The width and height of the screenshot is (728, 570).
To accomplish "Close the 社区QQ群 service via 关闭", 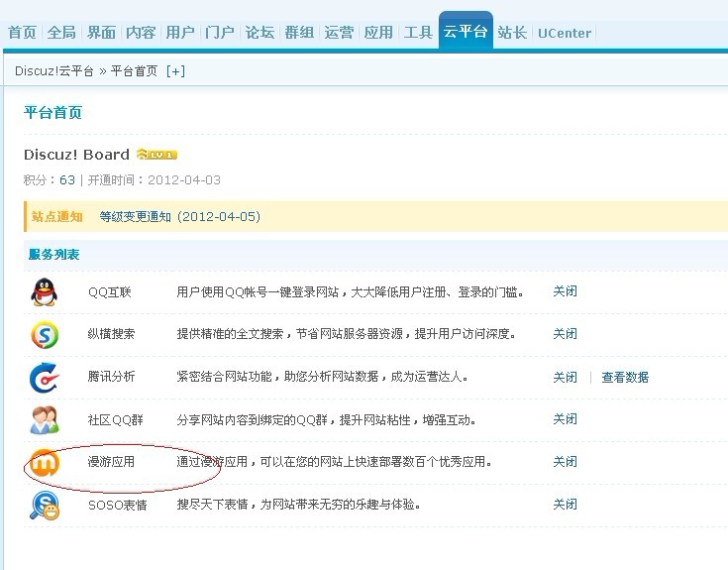I will pos(565,419).
